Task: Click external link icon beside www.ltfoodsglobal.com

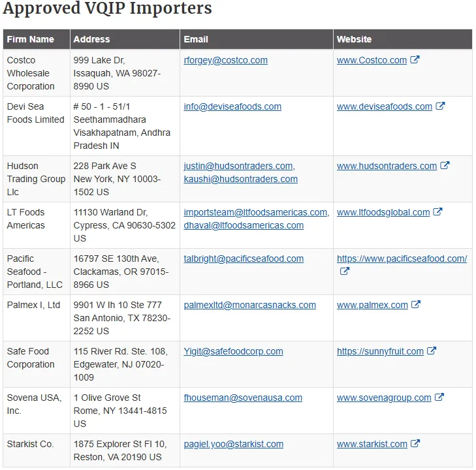Action: pyautogui.click(x=438, y=212)
